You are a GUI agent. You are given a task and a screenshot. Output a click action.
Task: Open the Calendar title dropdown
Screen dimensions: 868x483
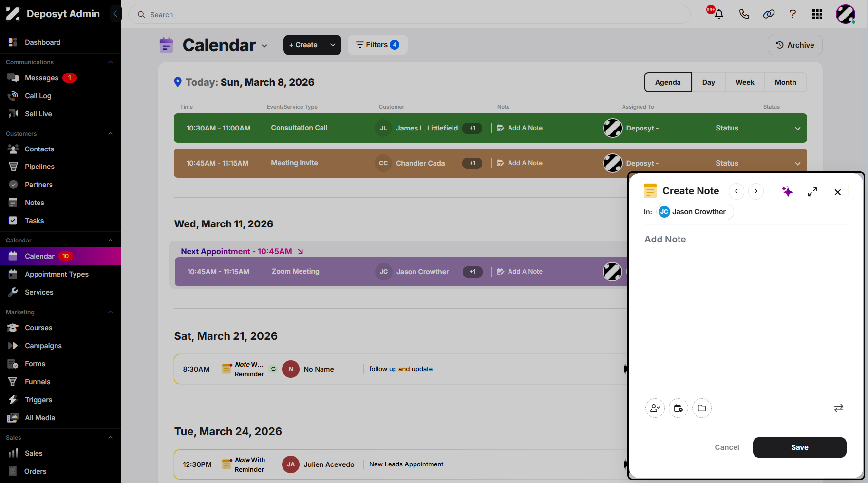pos(264,46)
